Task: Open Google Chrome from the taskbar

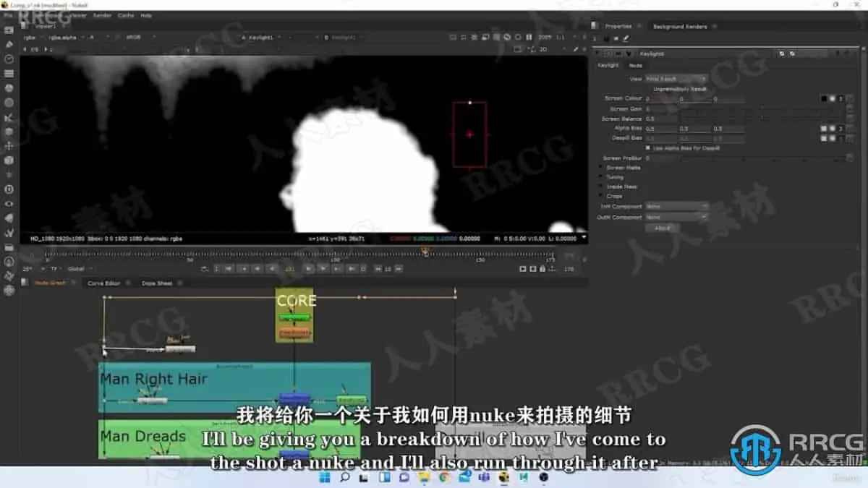Action: (444, 477)
